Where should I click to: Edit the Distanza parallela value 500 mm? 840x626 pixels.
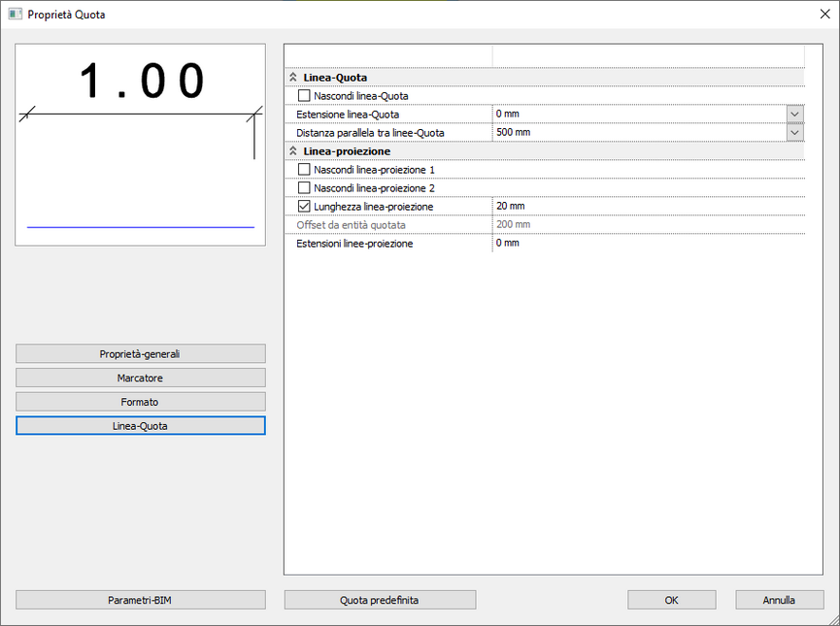tap(640, 132)
